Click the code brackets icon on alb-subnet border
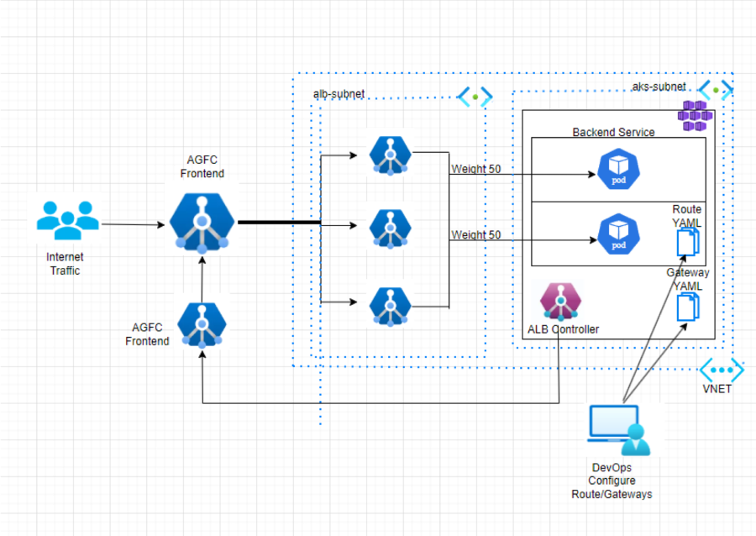 click(x=473, y=96)
